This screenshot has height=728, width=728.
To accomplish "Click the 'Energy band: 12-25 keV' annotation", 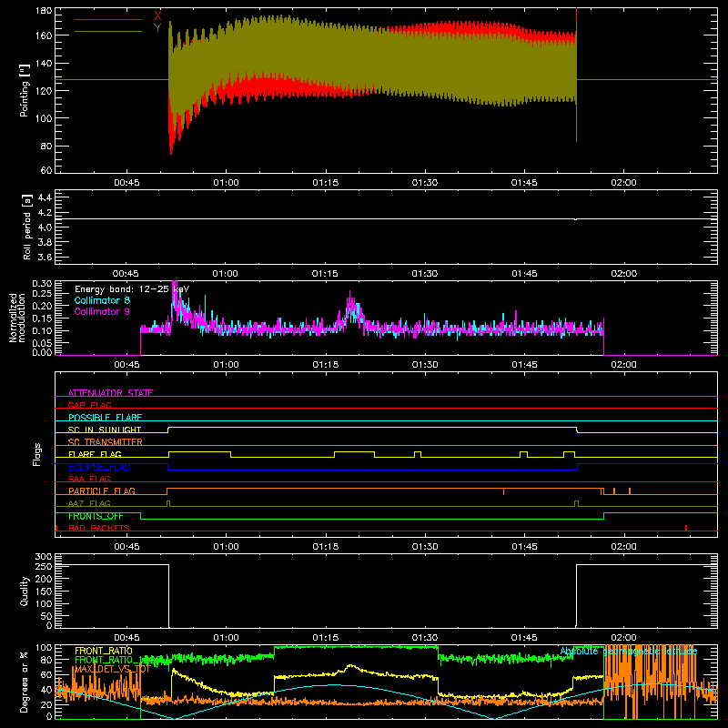I will (x=132, y=289).
